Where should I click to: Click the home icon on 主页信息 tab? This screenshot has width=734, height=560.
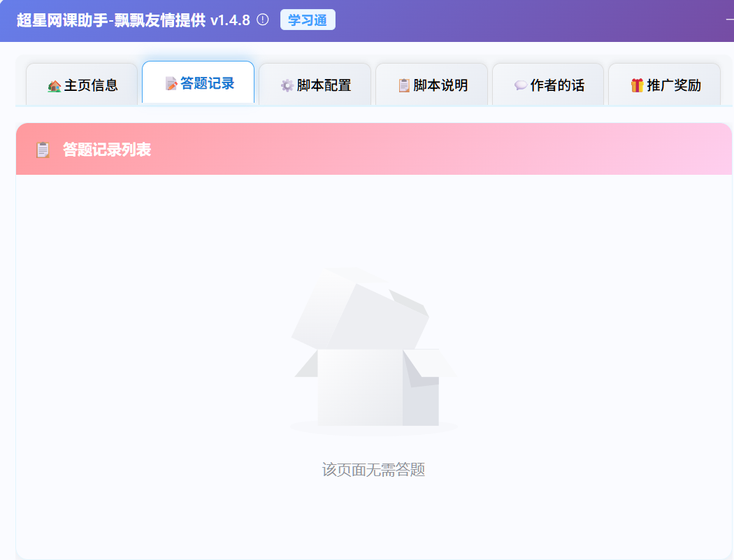pyautogui.click(x=55, y=84)
